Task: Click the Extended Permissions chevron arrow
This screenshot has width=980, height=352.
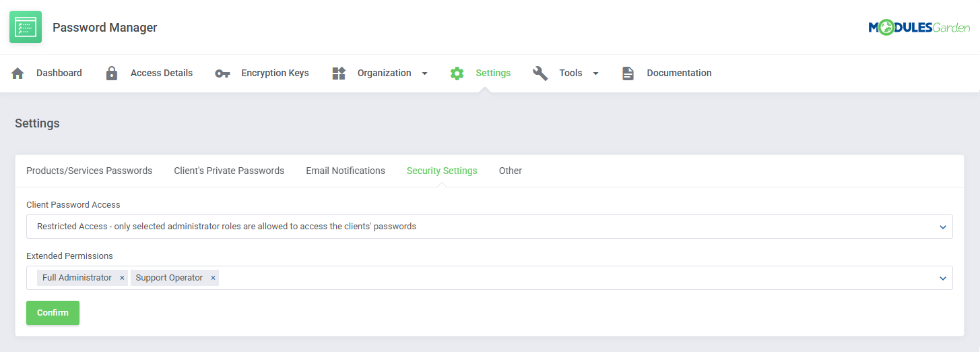Action: click(943, 278)
